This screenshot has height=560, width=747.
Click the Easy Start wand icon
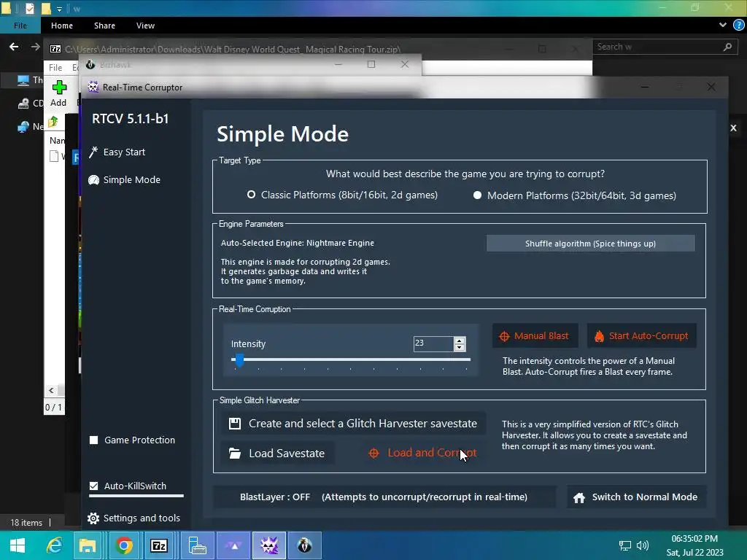point(93,152)
